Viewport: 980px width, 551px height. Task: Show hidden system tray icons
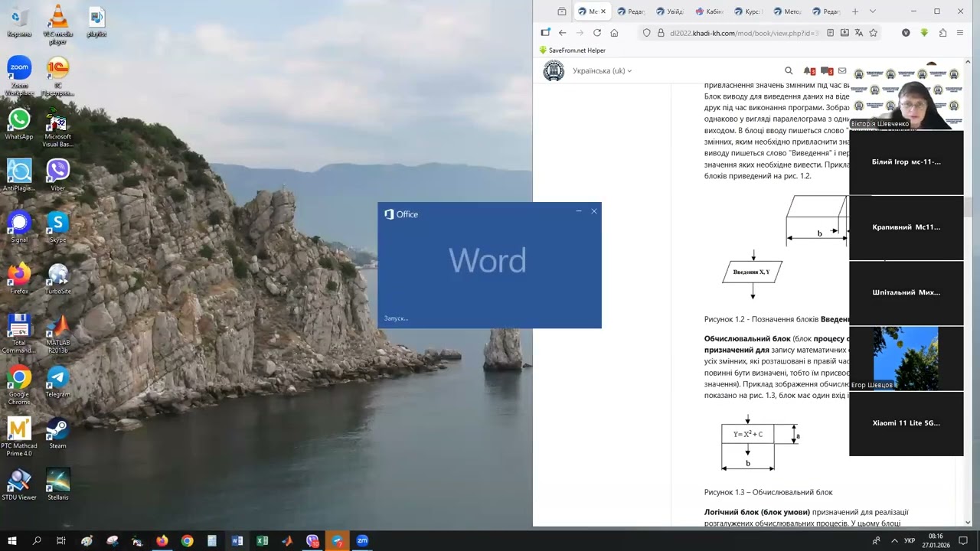click(x=893, y=540)
